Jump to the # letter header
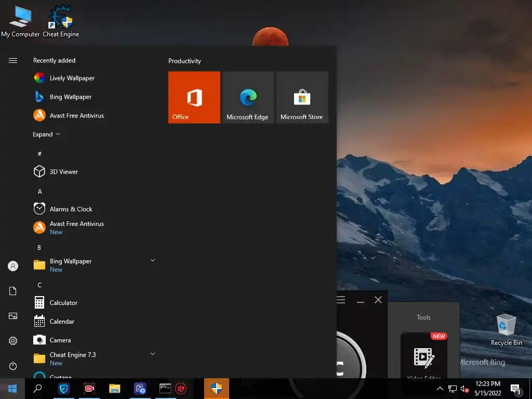This screenshot has width=532, height=399. 39,154
